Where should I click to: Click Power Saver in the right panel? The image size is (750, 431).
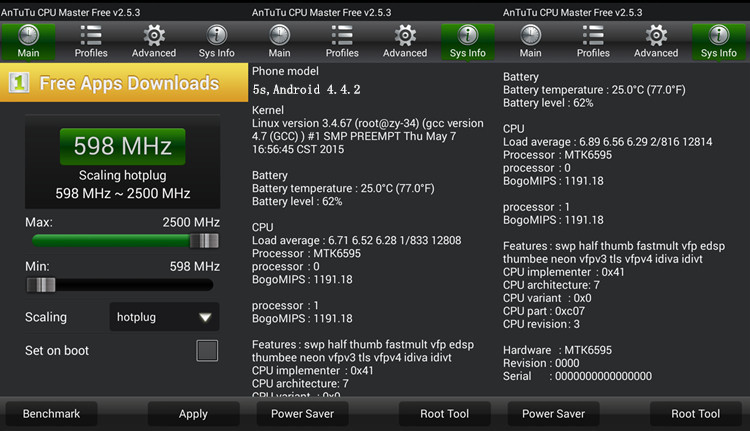tap(553, 414)
